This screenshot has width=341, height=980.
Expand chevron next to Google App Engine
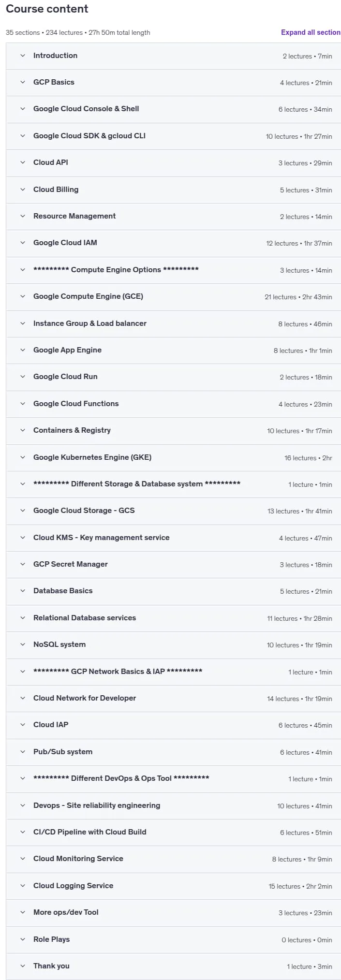coord(23,350)
